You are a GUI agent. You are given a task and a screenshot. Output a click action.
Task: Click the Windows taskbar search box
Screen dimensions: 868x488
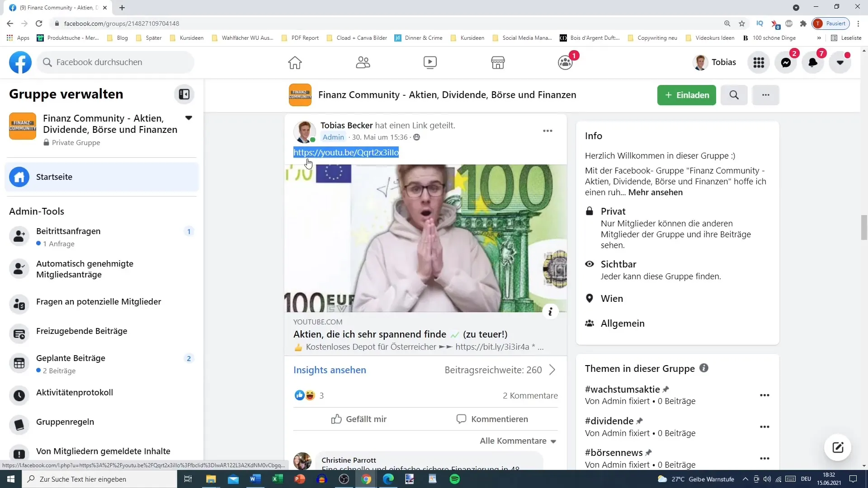pos(99,479)
